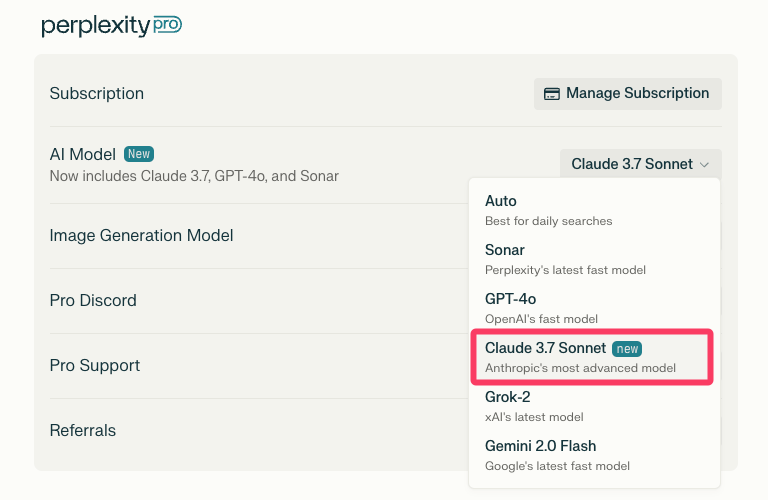The height and width of the screenshot is (500, 768).
Task: Click the AI Model setting label
Action: coord(83,154)
